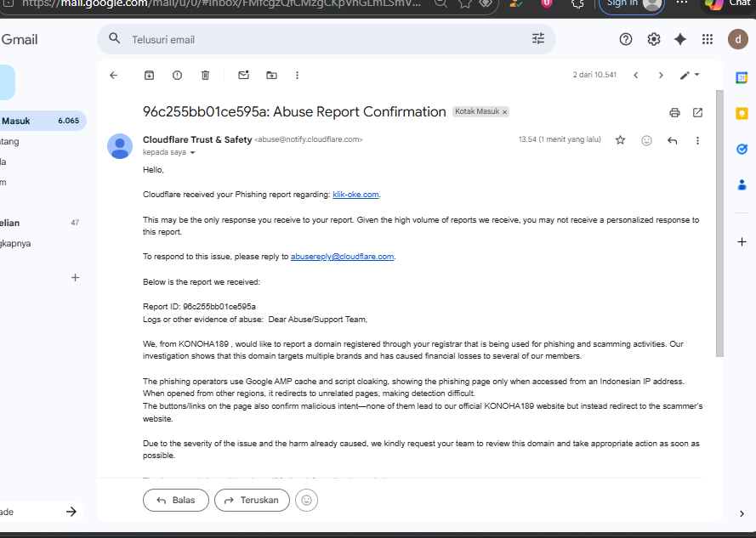Image resolution: width=756 pixels, height=538 pixels.
Task: Print the email conversation
Action: pyautogui.click(x=674, y=112)
